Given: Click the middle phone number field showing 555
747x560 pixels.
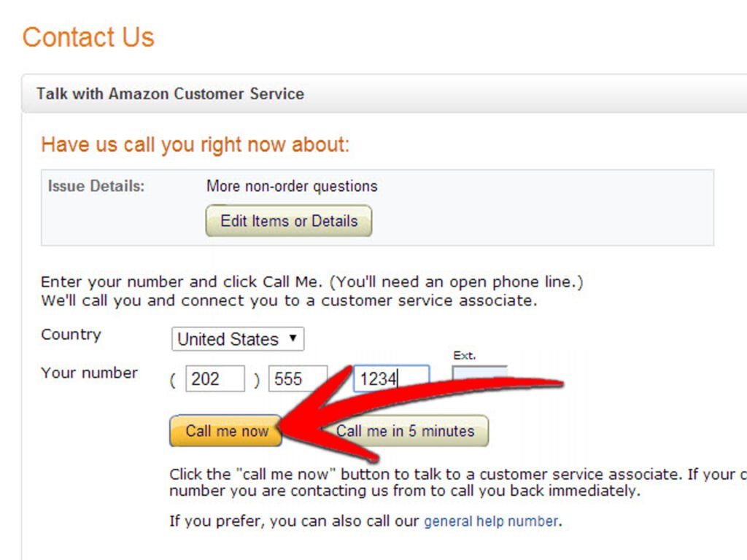Looking at the screenshot, I should coord(298,378).
